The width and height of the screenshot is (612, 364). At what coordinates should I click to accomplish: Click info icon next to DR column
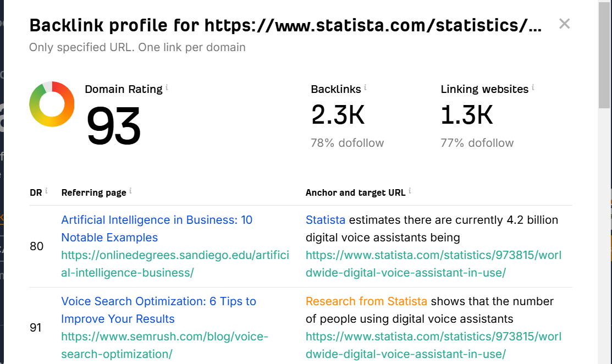click(46, 191)
